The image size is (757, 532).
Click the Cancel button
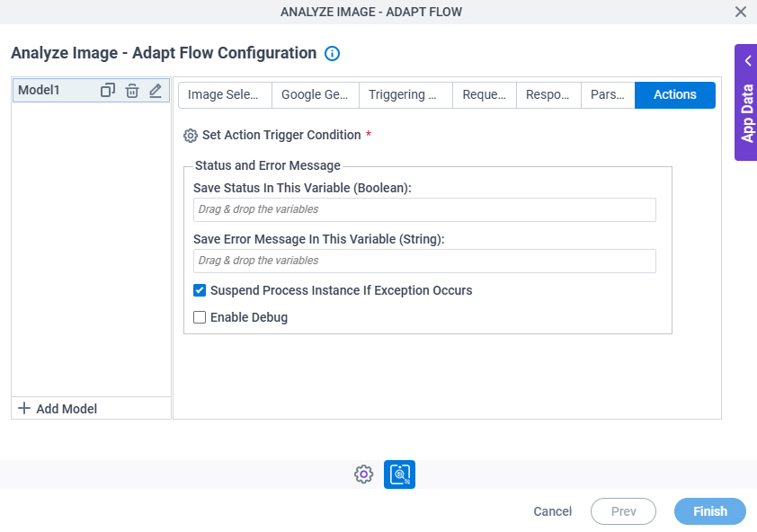pos(552,511)
